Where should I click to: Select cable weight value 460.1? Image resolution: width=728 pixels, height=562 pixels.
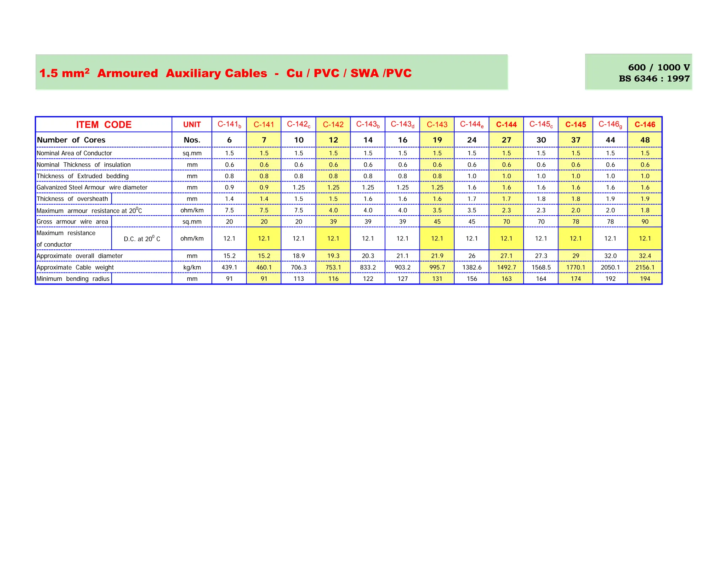coord(264,268)
